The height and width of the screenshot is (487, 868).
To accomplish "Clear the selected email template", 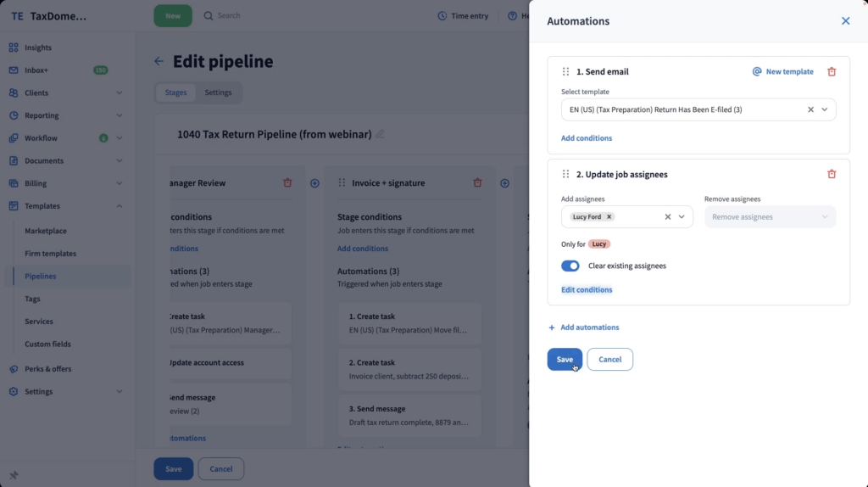I will (810, 109).
